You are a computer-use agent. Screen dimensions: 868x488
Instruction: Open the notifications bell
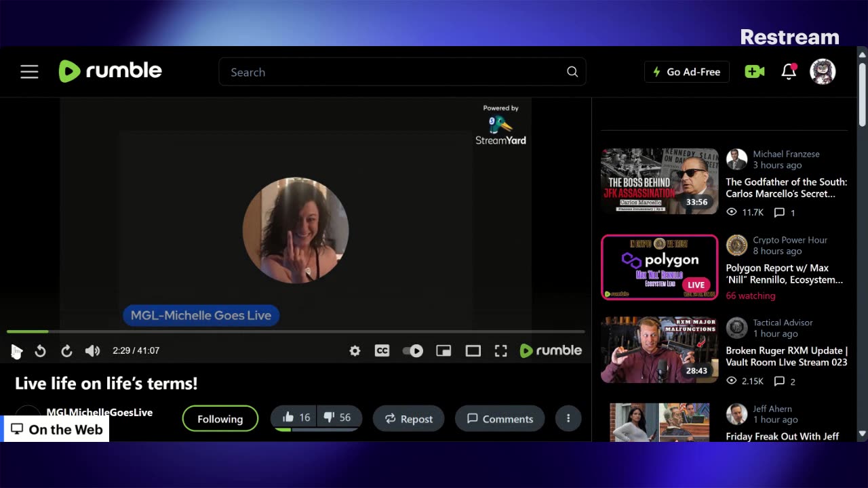(x=789, y=72)
